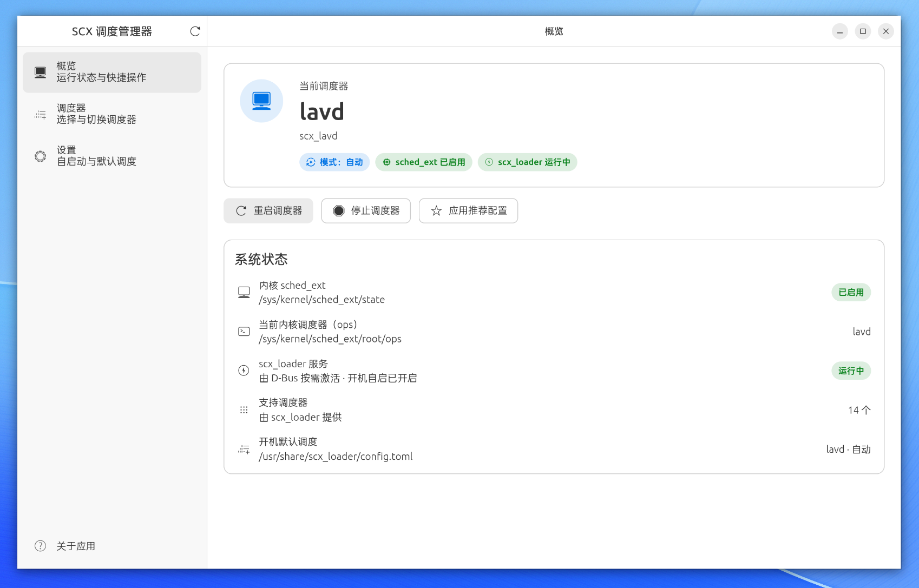919x588 pixels.
Task: Click the scx_lavd subtitle text
Action: (x=318, y=136)
